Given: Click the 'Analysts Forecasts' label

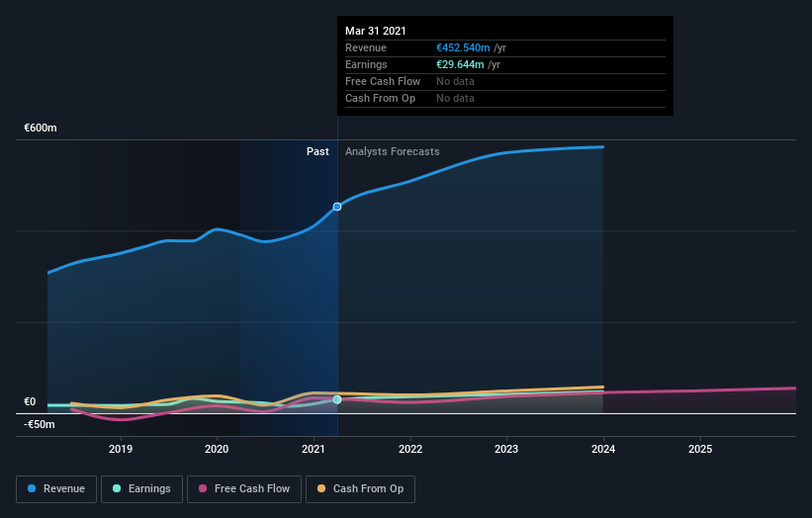Looking at the screenshot, I should [392, 151].
